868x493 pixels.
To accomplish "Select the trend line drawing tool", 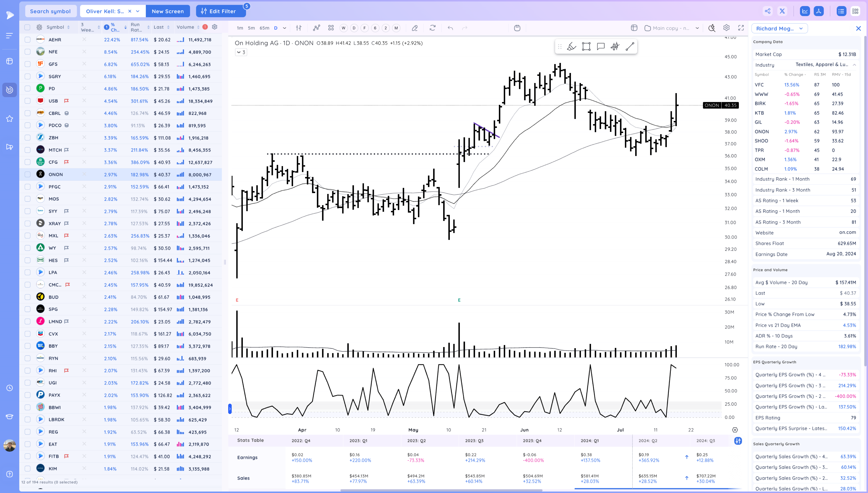I will (x=630, y=47).
